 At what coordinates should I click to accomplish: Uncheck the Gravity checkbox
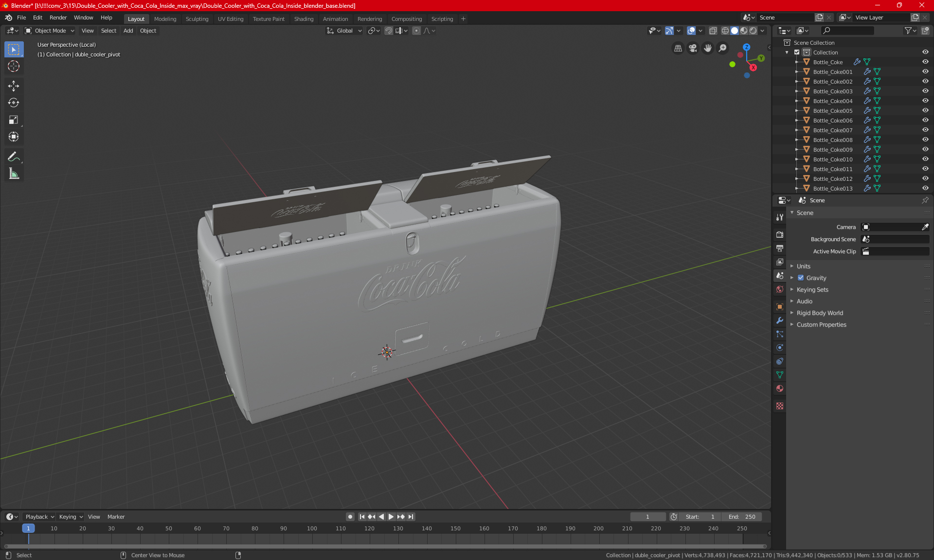coord(801,278)
